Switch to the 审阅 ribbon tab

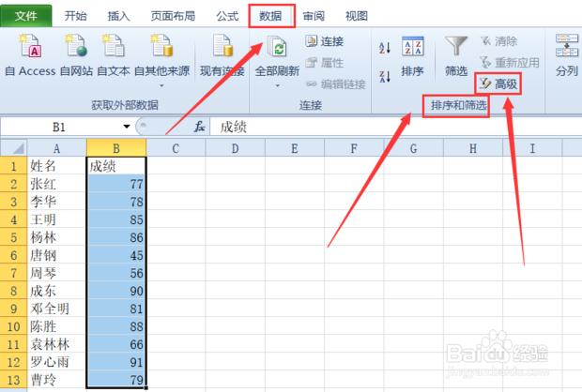(x=314, y=16)
